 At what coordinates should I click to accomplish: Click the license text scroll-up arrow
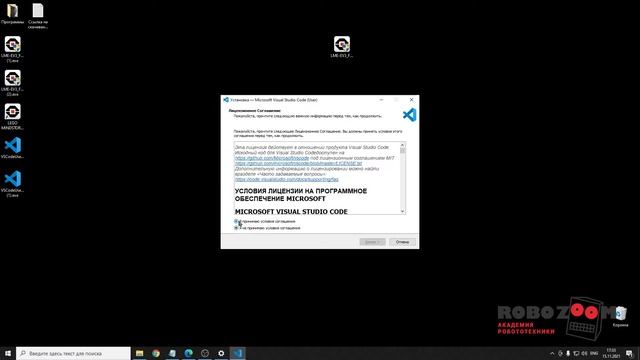[402, 145]
